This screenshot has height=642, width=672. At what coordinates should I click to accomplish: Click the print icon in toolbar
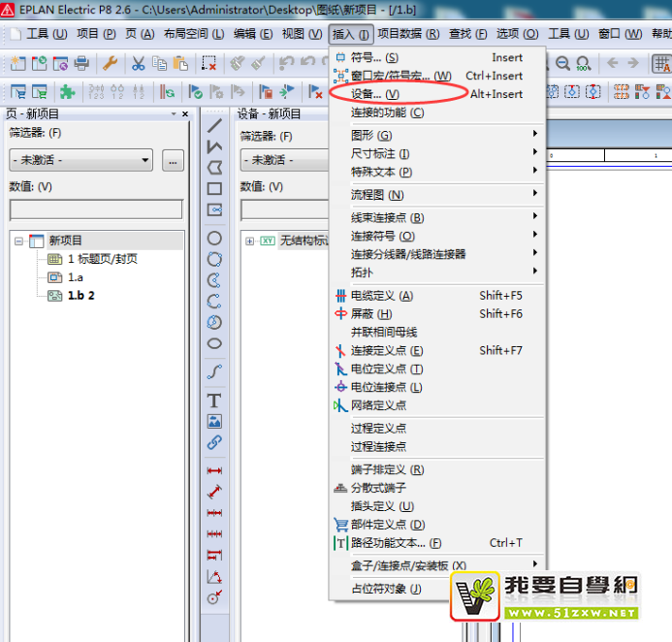point(81,64)
